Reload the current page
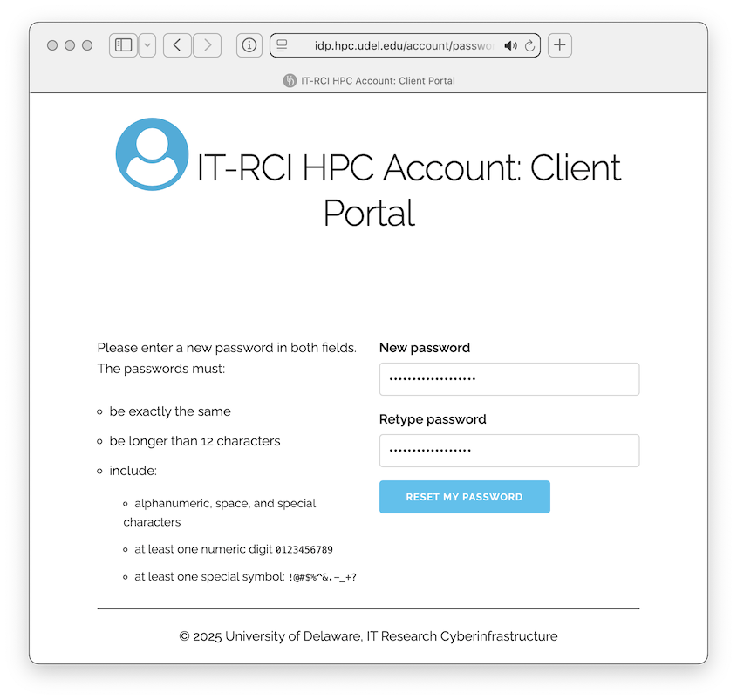Image resolution: width=737 pixels, height=700 pixels. click(529, 45)
